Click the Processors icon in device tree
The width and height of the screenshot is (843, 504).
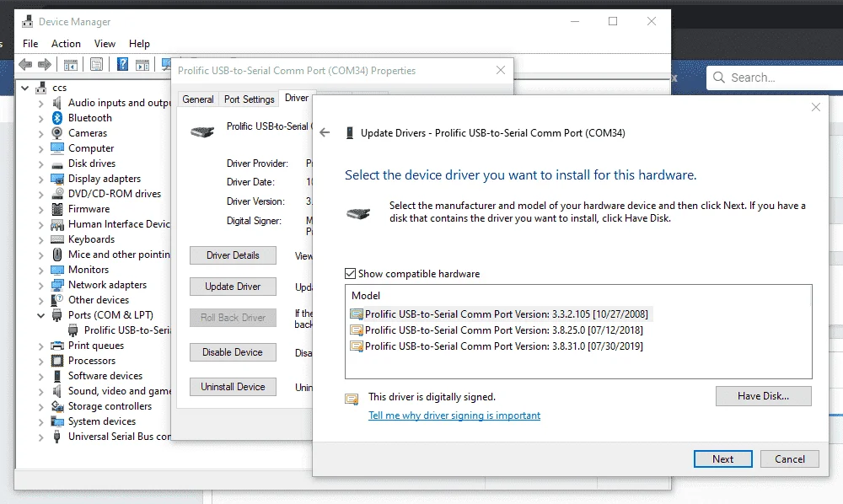tap(57, 361)
